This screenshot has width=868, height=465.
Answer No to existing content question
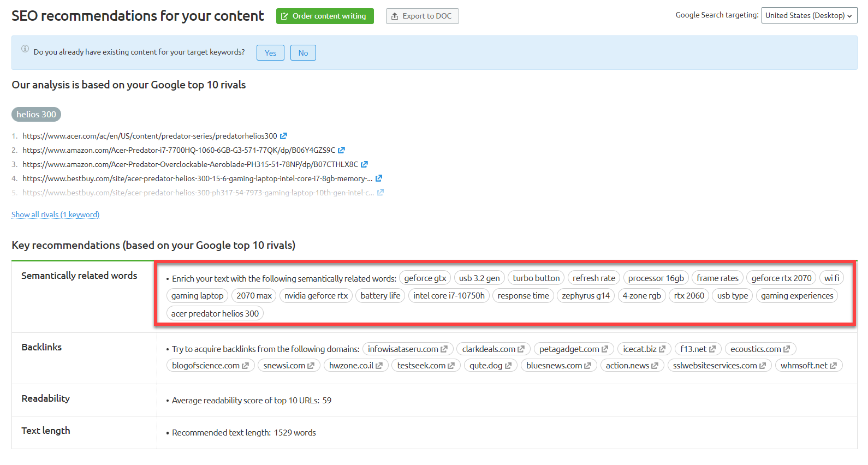point(303,53)
